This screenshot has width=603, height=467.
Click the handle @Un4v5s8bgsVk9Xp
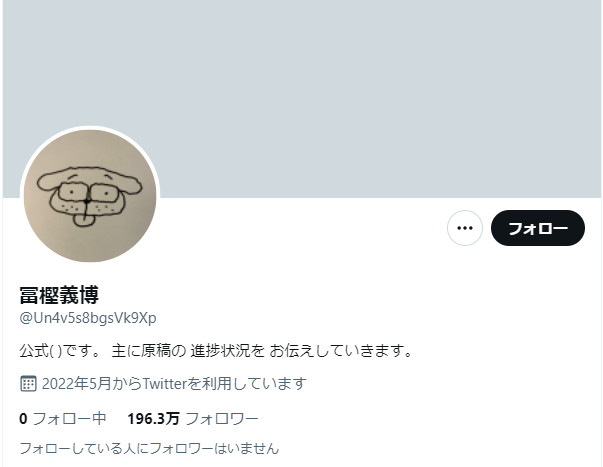click(x=88, y=319)
